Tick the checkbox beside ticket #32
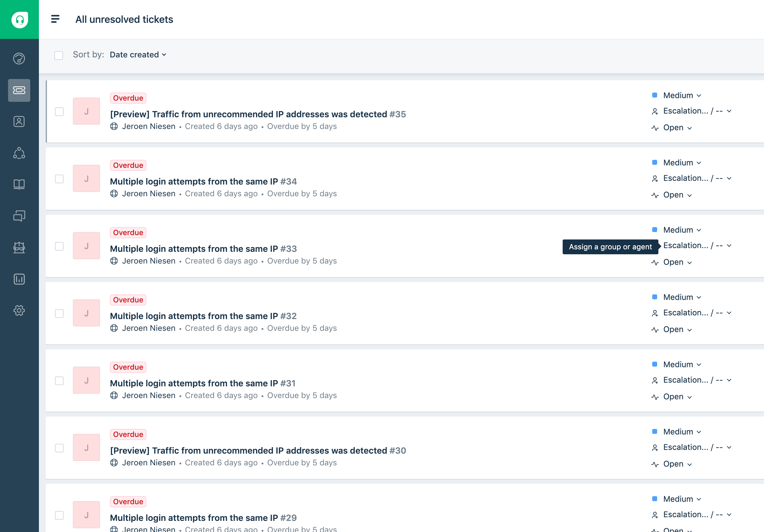Screen dimensions: 764x532 59,313
